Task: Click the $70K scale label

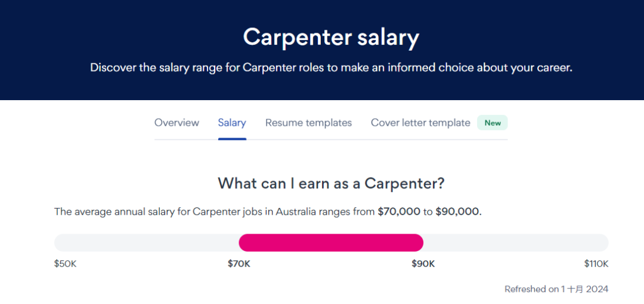Action: click(239, 263)
